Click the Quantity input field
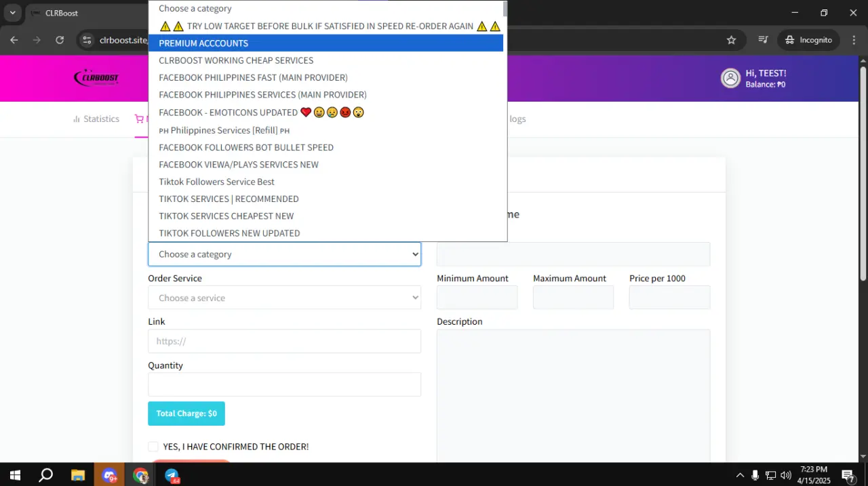This screenshot has height=486, width=868. click(284, 384)
